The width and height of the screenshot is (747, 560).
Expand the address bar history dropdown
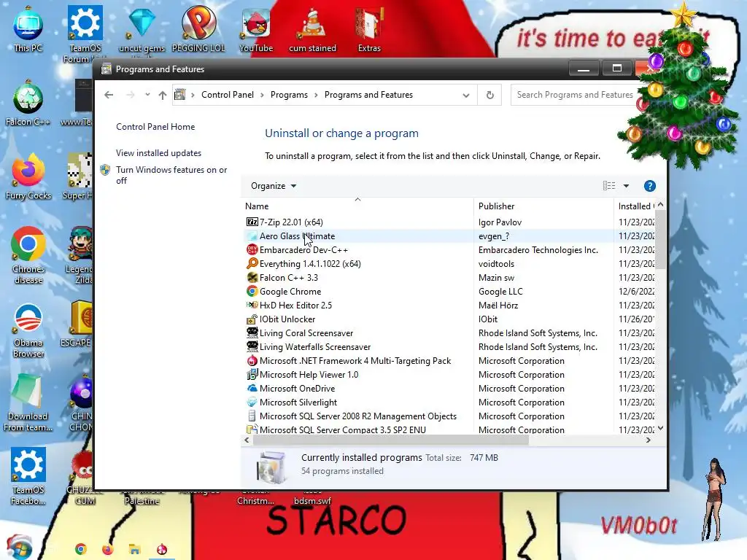pyautogui.click(x=466, y=95)
